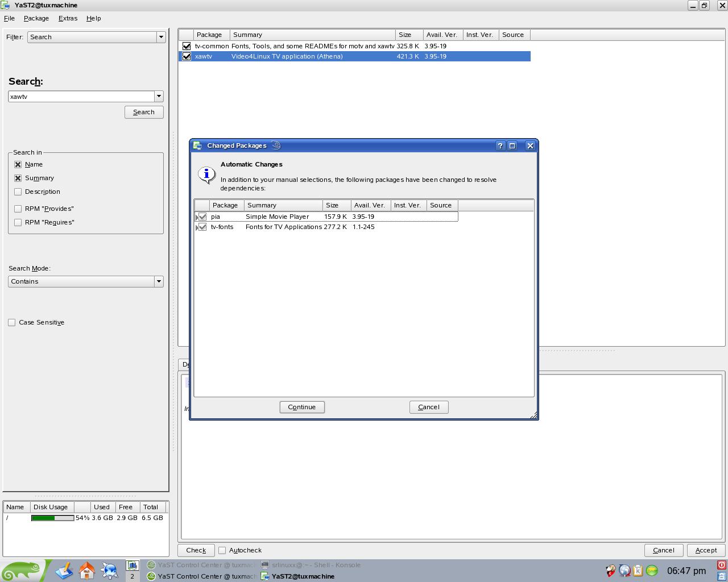The width and height of the screenshot is (728, 582).
Task: Click the root partition disk usage bar
Action: [52, 518]
